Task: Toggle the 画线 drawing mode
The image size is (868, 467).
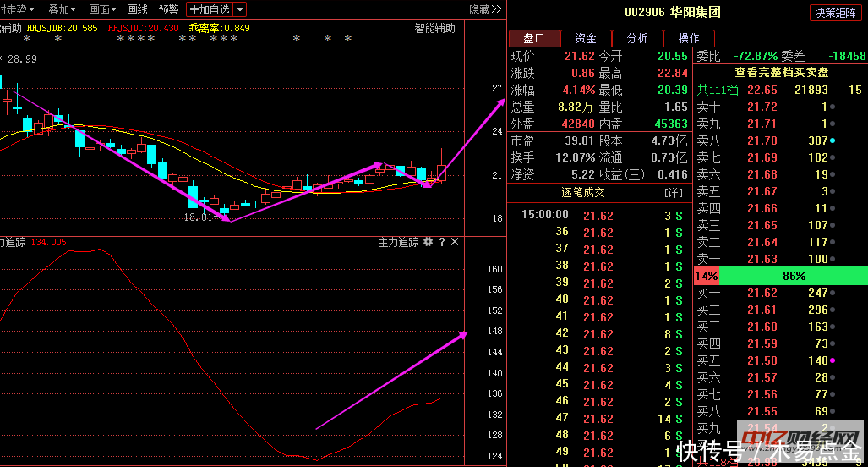Action: [x=137, y=9]
